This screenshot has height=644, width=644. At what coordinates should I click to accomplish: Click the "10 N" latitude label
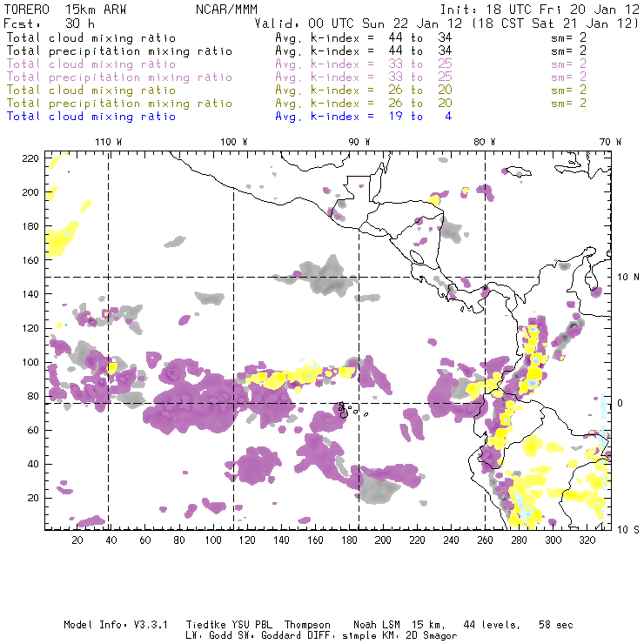pyautogui.click(x=628, y=278)
